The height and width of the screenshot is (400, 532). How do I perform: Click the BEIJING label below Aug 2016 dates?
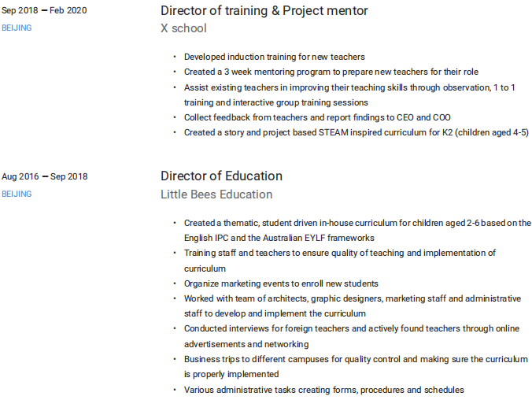click(x=17, y=194)
